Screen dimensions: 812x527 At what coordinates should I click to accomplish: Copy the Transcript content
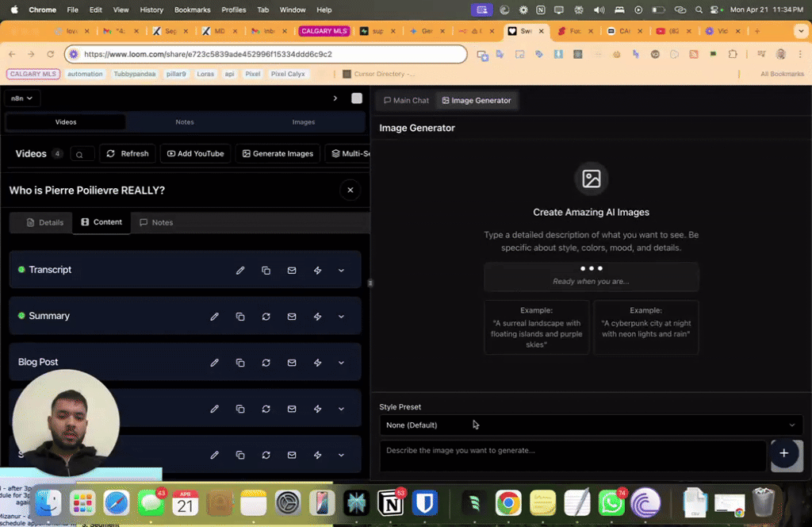(x=266, y=271)
